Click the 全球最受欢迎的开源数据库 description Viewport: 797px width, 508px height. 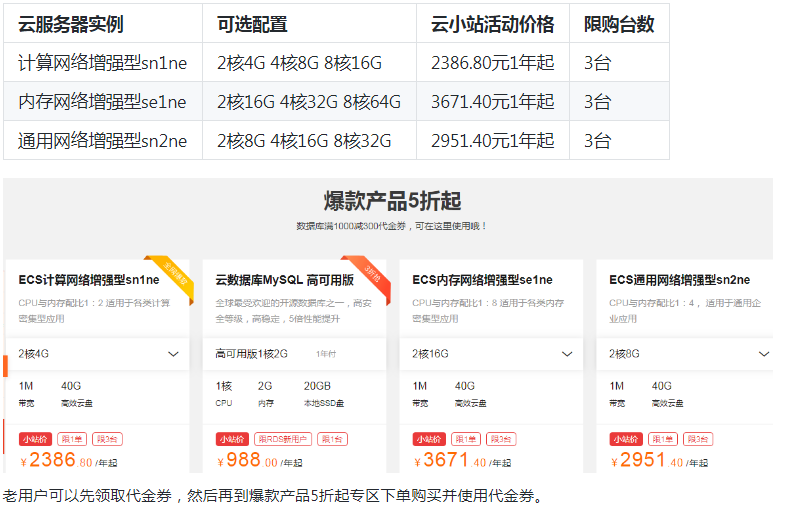[x=293, y=311]
